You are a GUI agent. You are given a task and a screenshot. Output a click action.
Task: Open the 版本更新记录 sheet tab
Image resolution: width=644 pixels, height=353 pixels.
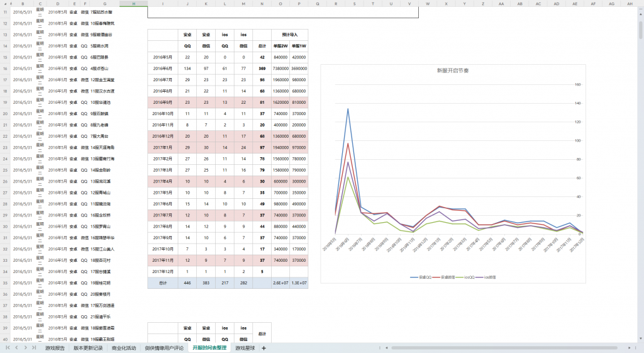[88, 348]
